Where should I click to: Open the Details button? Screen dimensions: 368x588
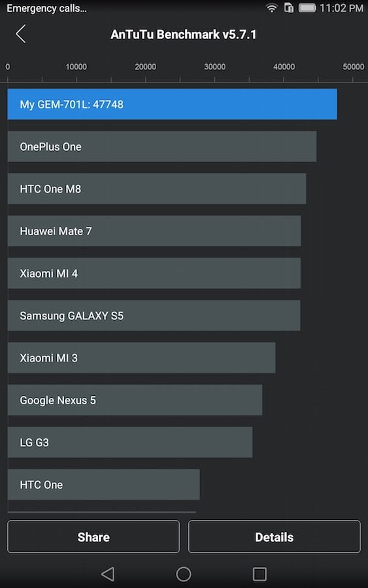[x=275, y=536]
